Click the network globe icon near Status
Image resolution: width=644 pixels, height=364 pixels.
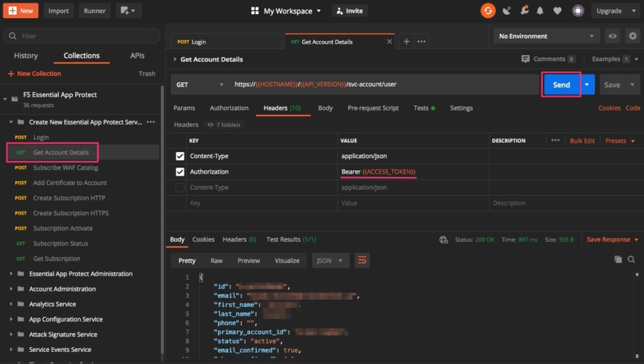point(443,240)
